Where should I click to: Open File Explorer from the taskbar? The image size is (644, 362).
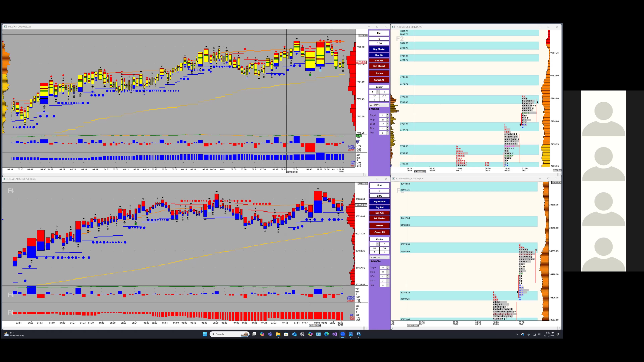click(x=278, y=334)
